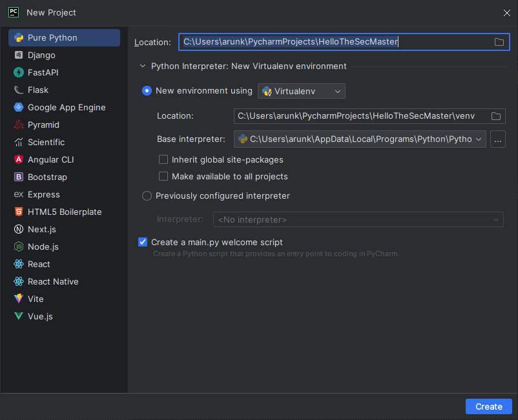Open the Base interpreter dropdown
This screenshot has height=420, width=518.
[360, 139]
